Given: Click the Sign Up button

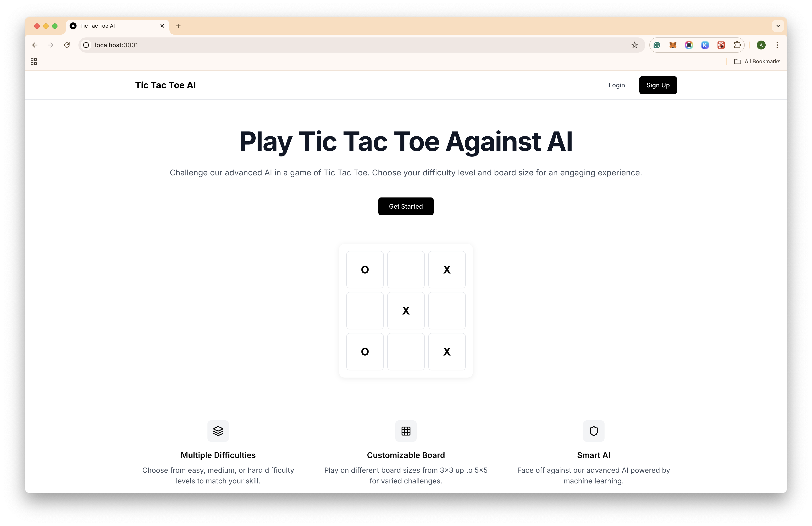Looking at the screenshot, I should pos(657,85).
